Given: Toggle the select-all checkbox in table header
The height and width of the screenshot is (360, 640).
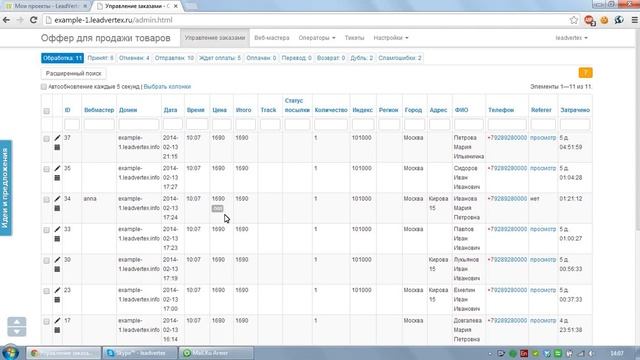Looking at the screenshot, I should (x=47, y=111).
